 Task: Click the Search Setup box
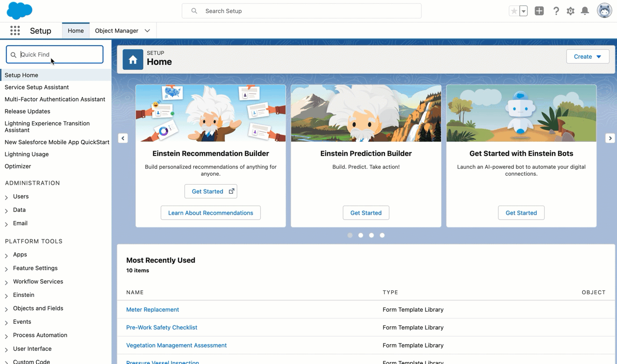(x=302, y=11)
